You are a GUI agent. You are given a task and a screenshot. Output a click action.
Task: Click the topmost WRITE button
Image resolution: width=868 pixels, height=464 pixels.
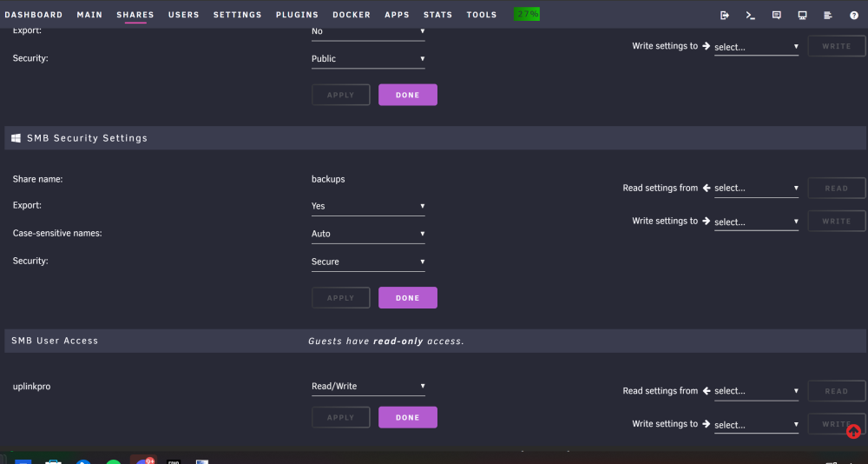[x=837, y=46]
